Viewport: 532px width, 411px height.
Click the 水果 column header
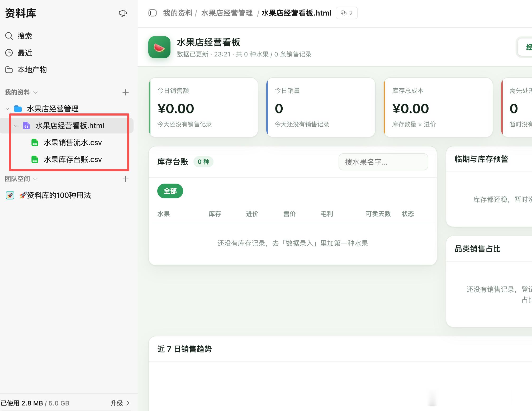(164, 214)
